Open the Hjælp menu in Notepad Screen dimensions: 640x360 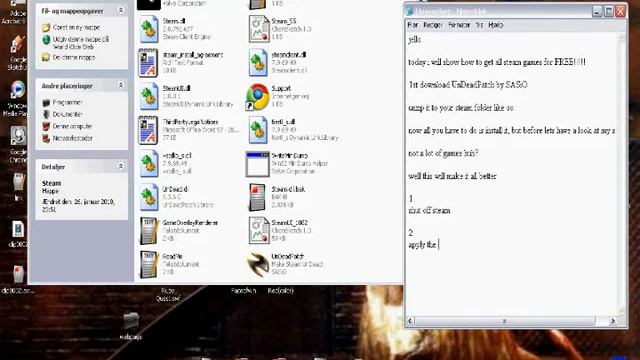point(496,25)
